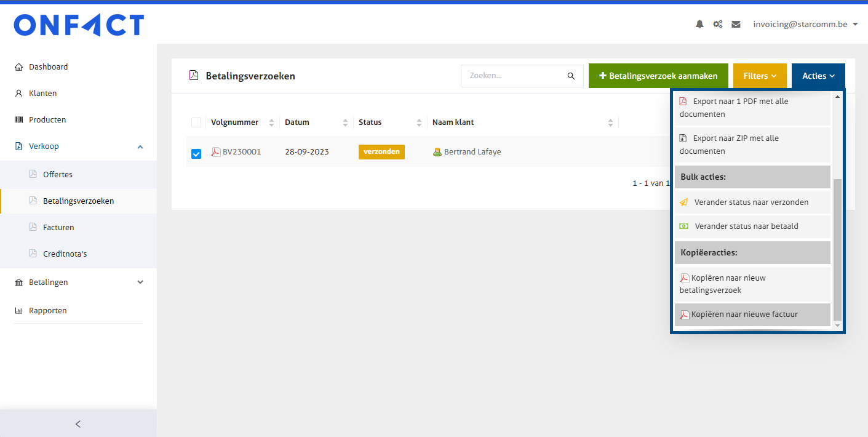The image size is (868, 437).
Task: Click the search magnifier icon
Action: click(571, 76)
